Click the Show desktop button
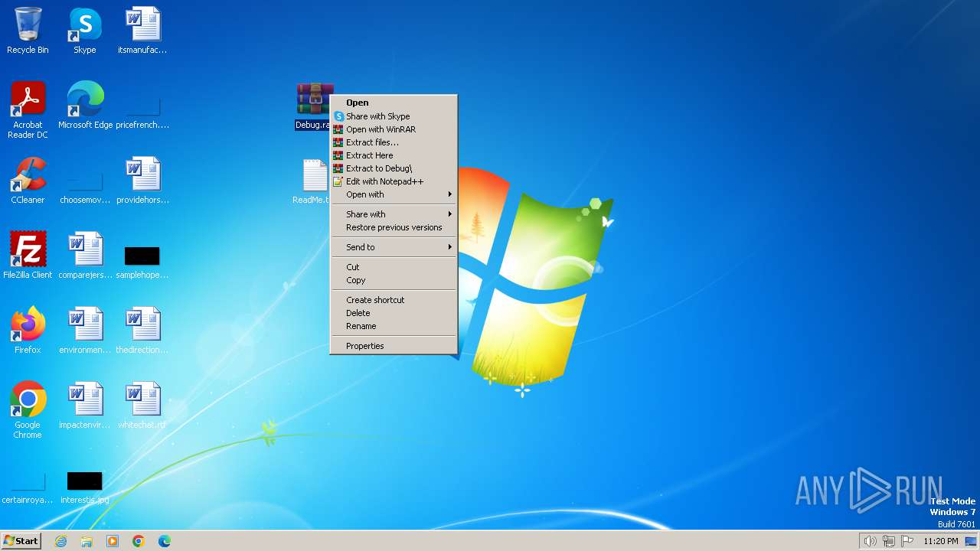The width and height of the screenshot is (980, 551). click(971, 541)
